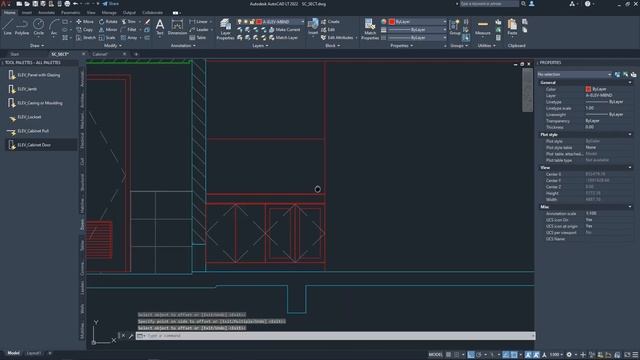Activate the Stretch command
Screen dimensions: 640x360
click(x=86, y=38)
